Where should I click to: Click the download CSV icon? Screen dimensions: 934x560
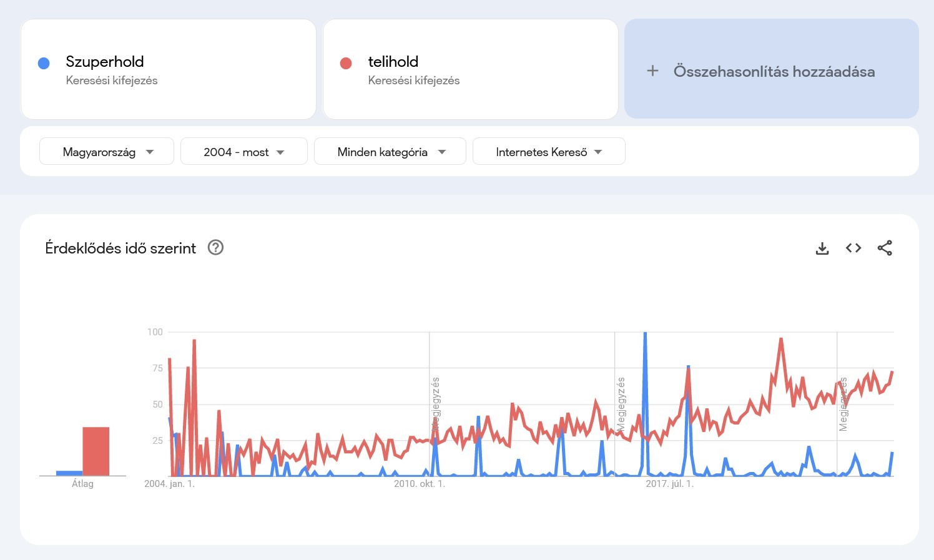822,248
